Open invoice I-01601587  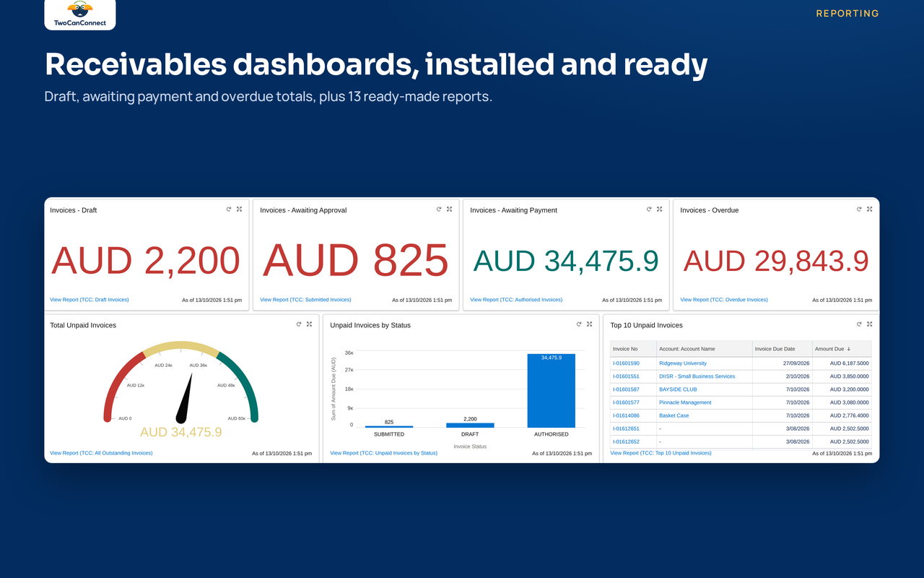coord(626,389)
